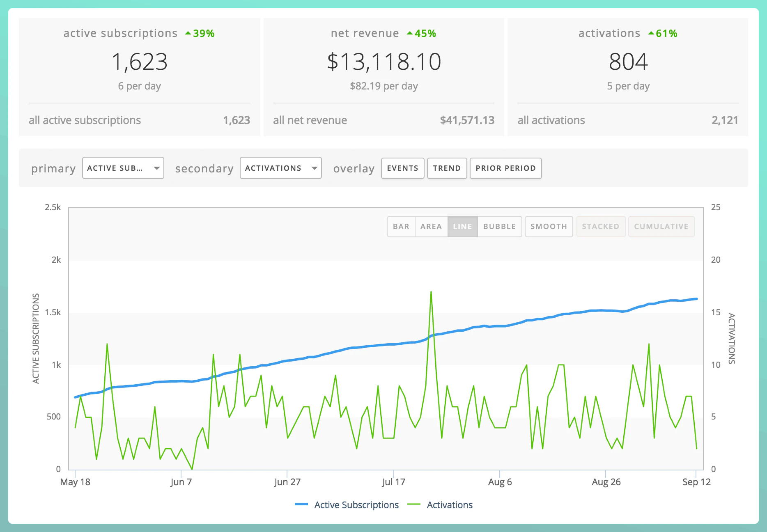Click the green Activations legend swatch
The height and width of the screenshot is (532, 767).
[x=414, y=504]
